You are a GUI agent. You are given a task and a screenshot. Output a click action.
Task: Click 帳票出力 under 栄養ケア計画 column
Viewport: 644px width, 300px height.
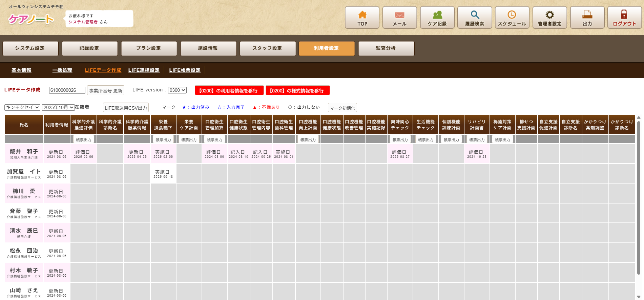coord(189,140)
